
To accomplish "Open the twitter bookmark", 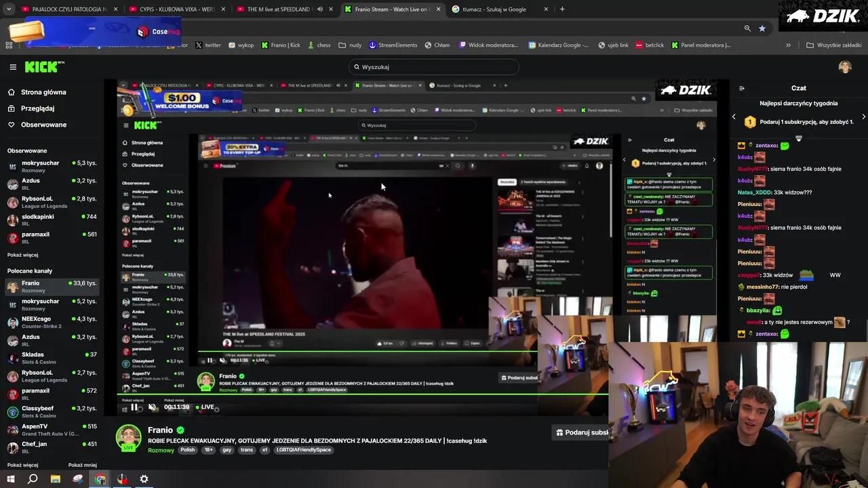I will (208, 45).
